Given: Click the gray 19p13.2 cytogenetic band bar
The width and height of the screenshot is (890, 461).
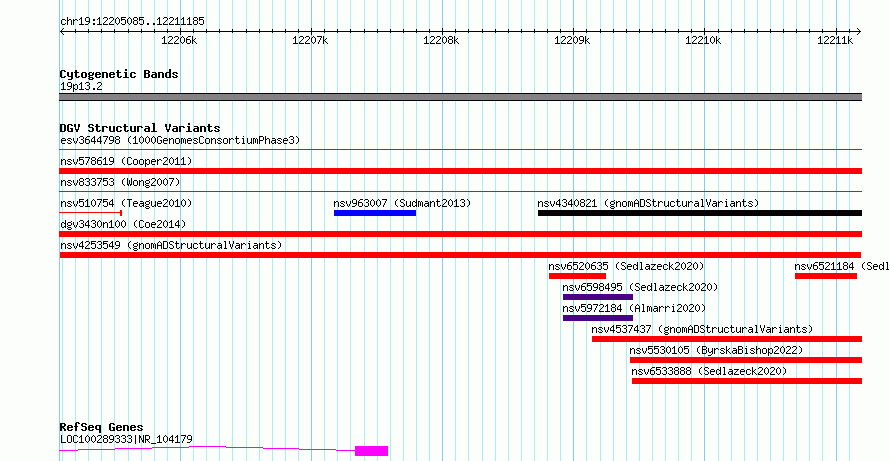Looking at the screenshot, I should tap(461, 97).
